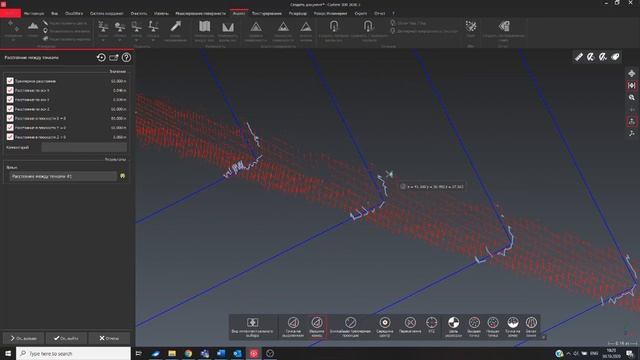Viewport: 640px width, 360px height.
Task: Open File Explorer from the taskbar
Action: [x=172, y=353]
